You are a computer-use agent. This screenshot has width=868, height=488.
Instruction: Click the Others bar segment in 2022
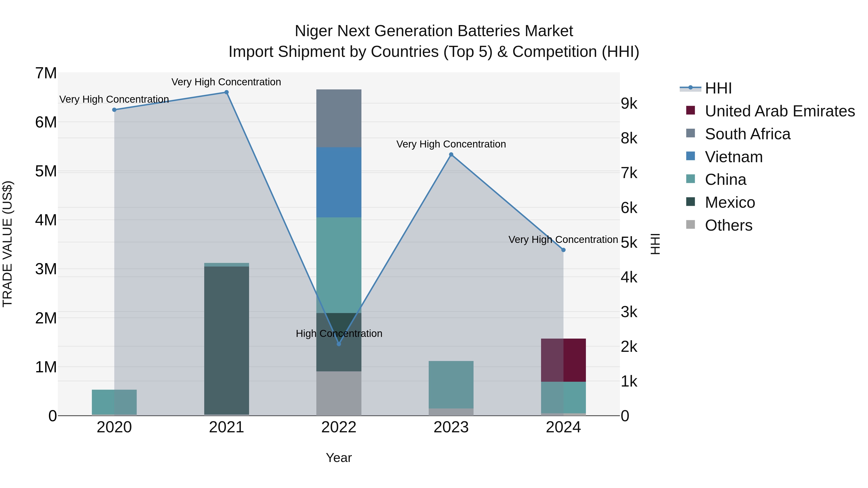click(339, 393)
